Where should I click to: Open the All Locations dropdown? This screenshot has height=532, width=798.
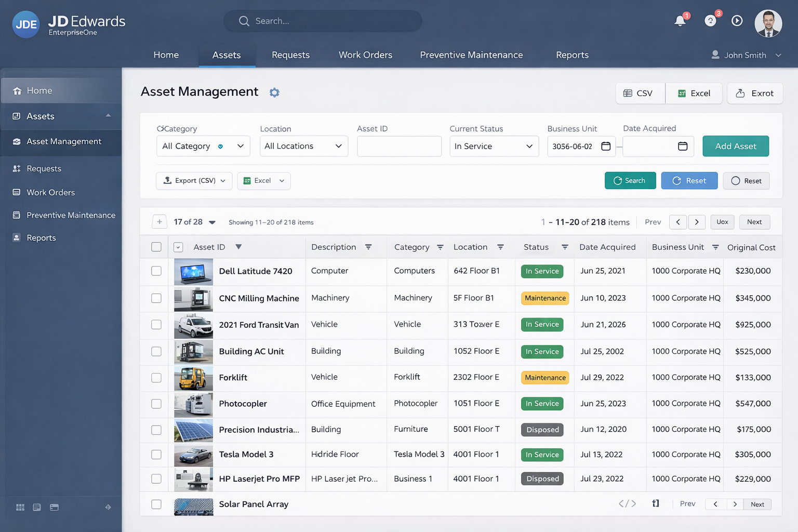(304, 147)
